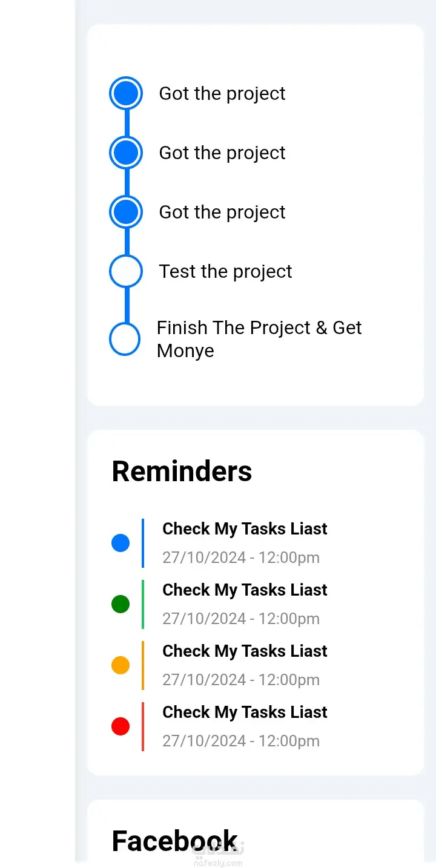Screen dimensions: 436x868
Task: Select the second filled timeline step circle
Action: pyautogui.click(x=126, y=153)
